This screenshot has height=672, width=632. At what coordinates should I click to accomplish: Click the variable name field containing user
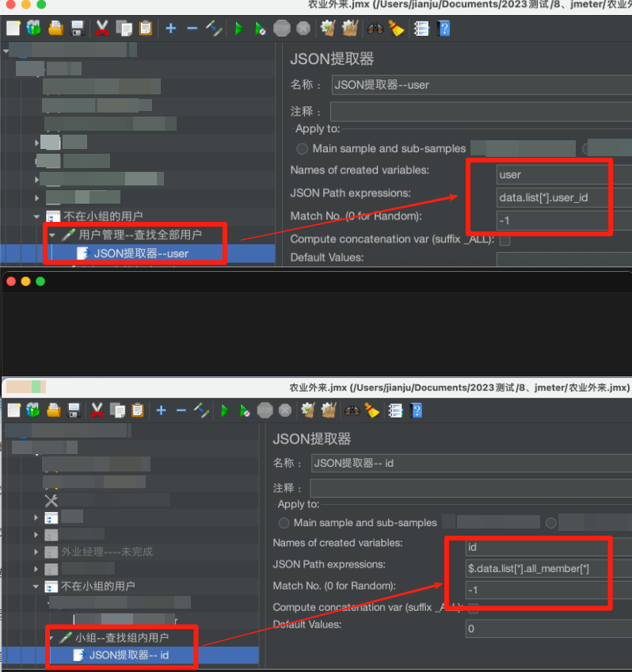(564, 175)
